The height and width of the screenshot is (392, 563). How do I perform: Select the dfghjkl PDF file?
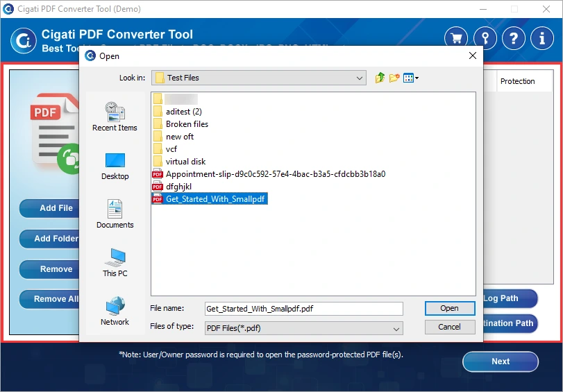click(x=172, y=187)
